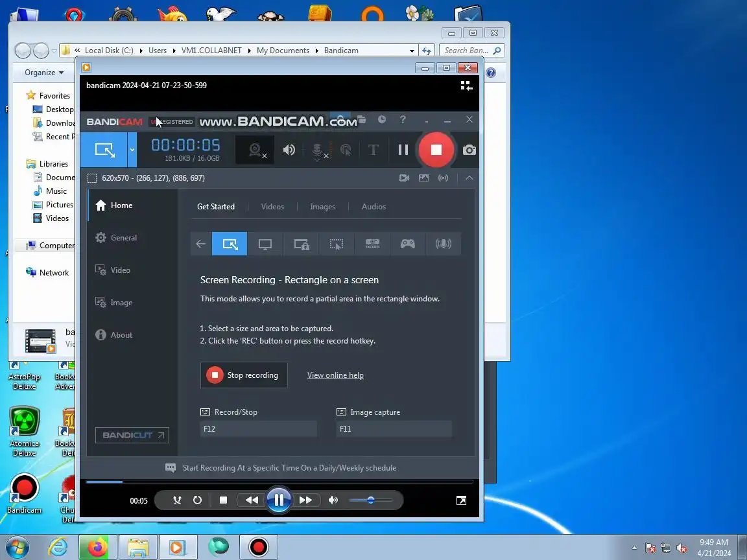The image size is (747, 560).
Task: Click the Explorer search box
Action: [471, 51]
